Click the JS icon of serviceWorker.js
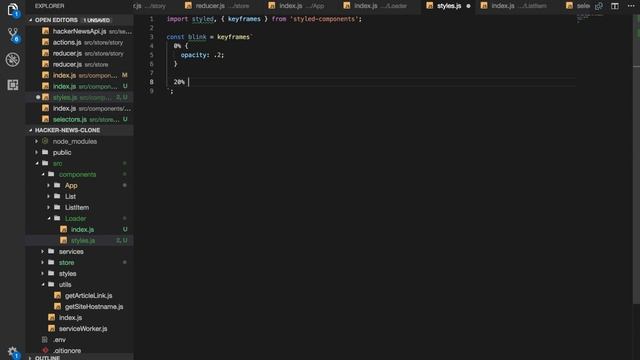 [x=51, y=329]
